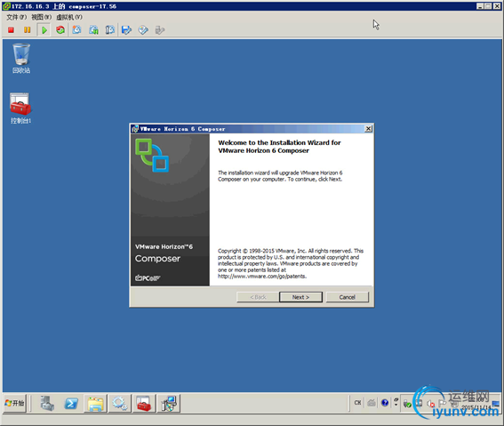Click the disabled Back button
Viewport: 504px width, 426px height.
tap(258, 297)
